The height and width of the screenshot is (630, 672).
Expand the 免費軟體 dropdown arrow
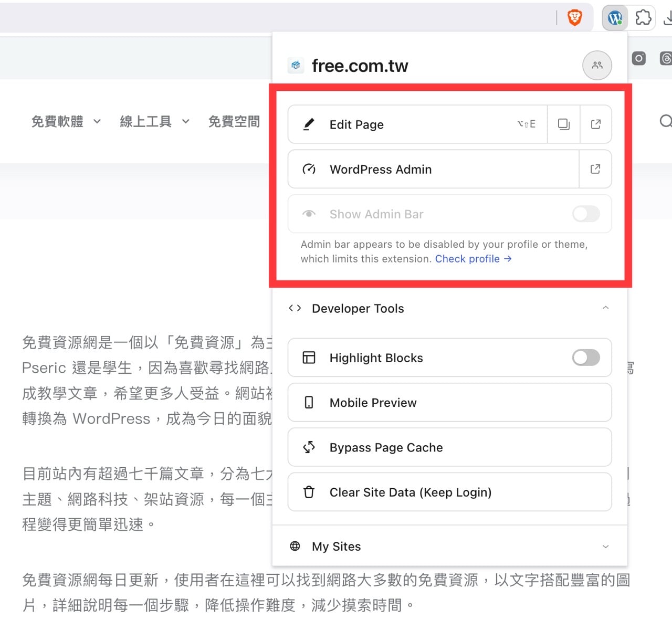pos(97,121)
